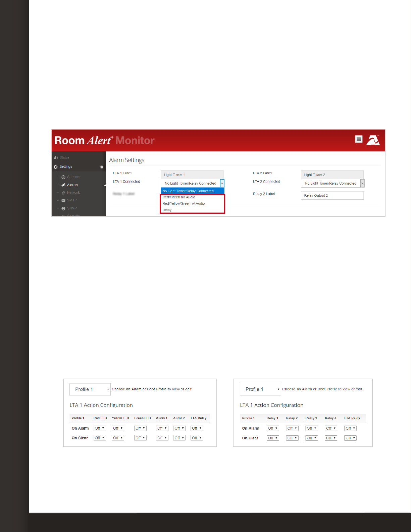Open Relay 3 On Alarm dropdown
Viewport: 411px width, 532px height.
[312, 428]
